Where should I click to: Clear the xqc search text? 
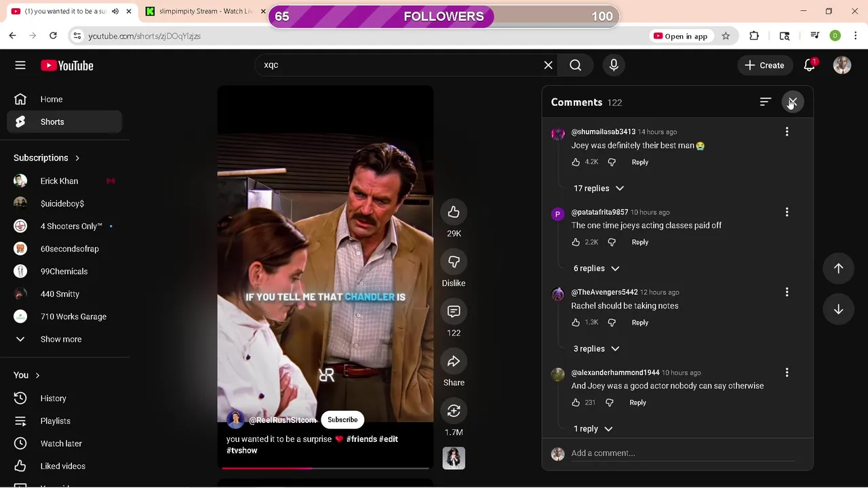click(548, 65)
